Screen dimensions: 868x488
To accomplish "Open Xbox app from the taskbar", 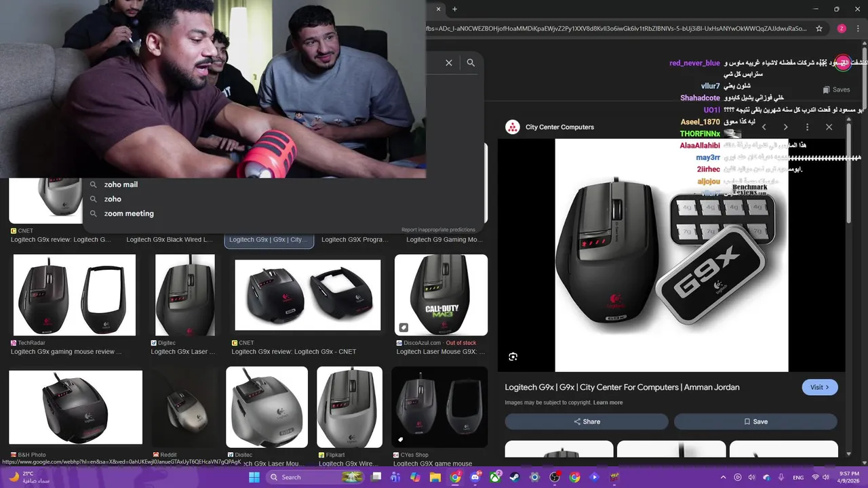I will point(496,477).
